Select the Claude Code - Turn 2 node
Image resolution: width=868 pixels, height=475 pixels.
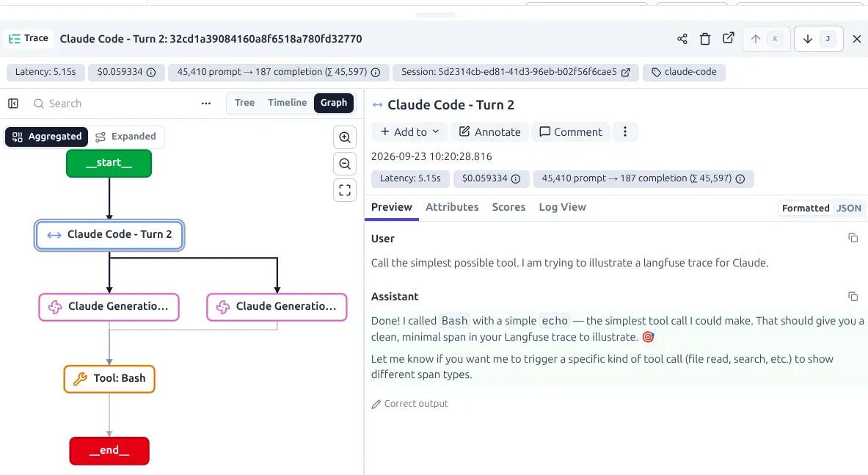tap(109, 235)
